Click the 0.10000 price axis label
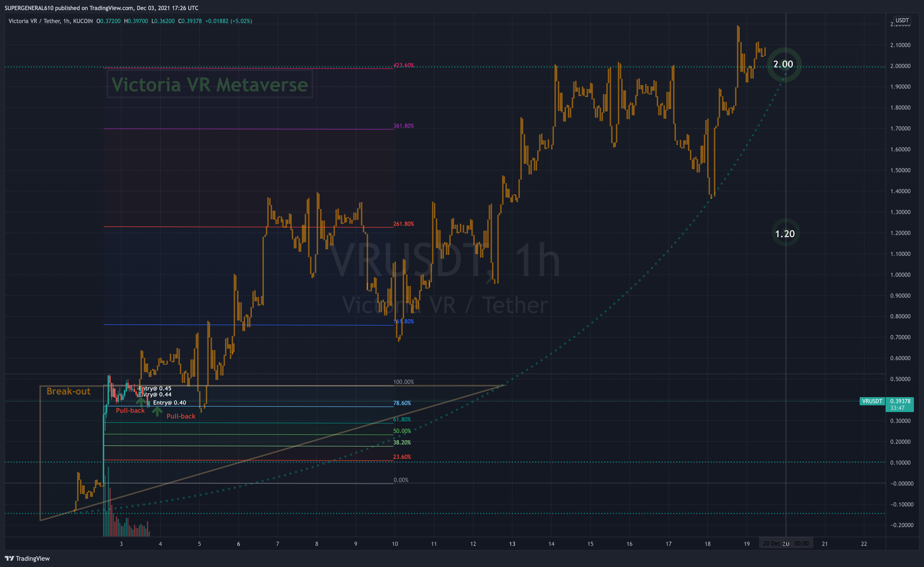Image resolution: width=924 pixels, height=567 pixels. (900, 463)
